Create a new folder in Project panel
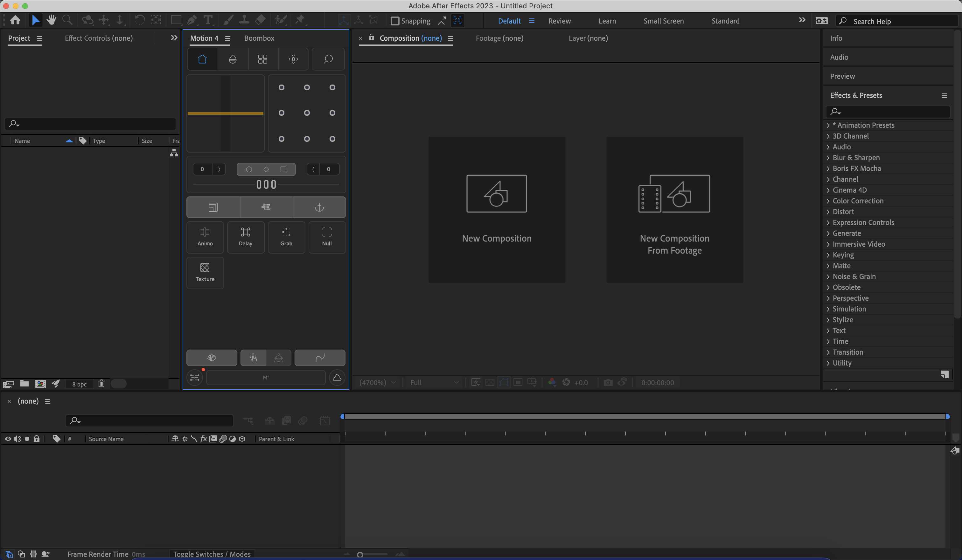The width and height of the screenshot is (962, 560). pos(24,383)
